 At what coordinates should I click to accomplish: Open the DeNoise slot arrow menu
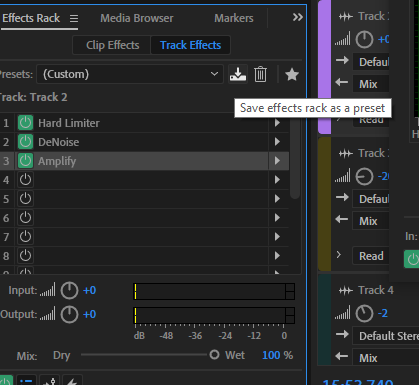coord(277,142)
